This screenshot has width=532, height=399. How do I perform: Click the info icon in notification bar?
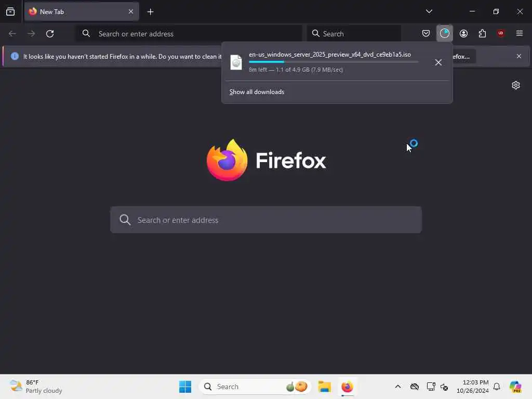[15, 56]
